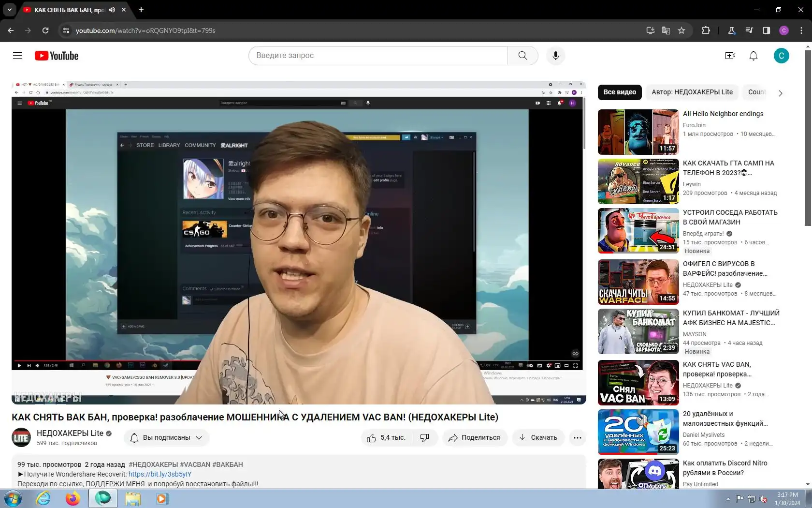
Task: Go to the YouTube home logo
Action: click(x=57, y=56)
